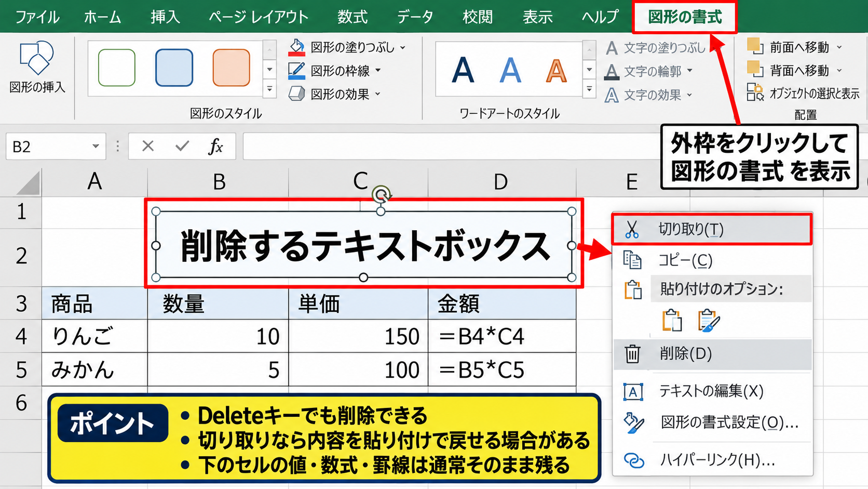This screenshot has height=489, width=868.
Task: Click the 図形の効果 icon
Action: [x=296, y=94]
